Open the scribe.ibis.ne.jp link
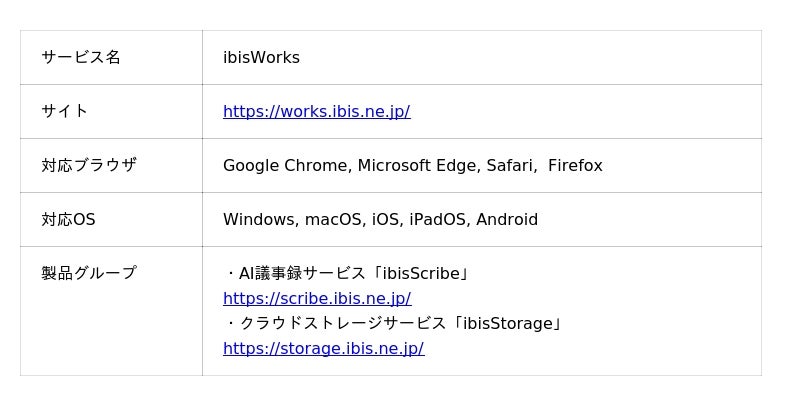Screen dimensions: 800x406 pos(317,298)
